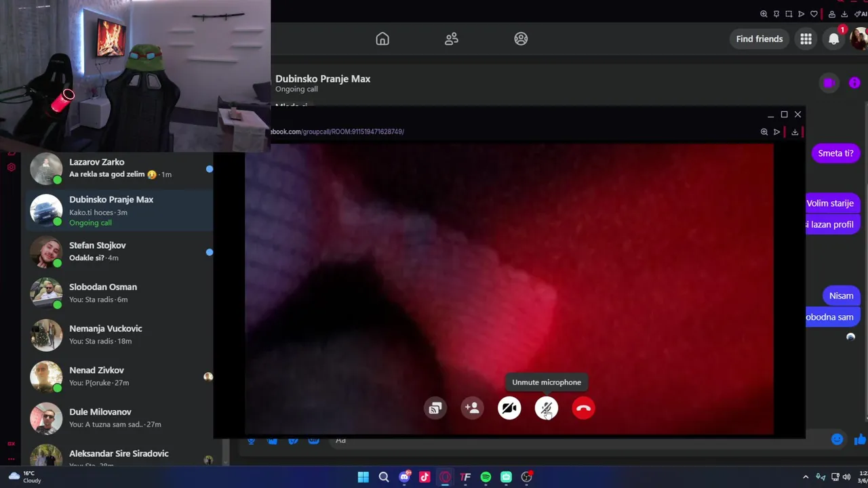
Task: Add people to the ongoing call
Action: 473,408
